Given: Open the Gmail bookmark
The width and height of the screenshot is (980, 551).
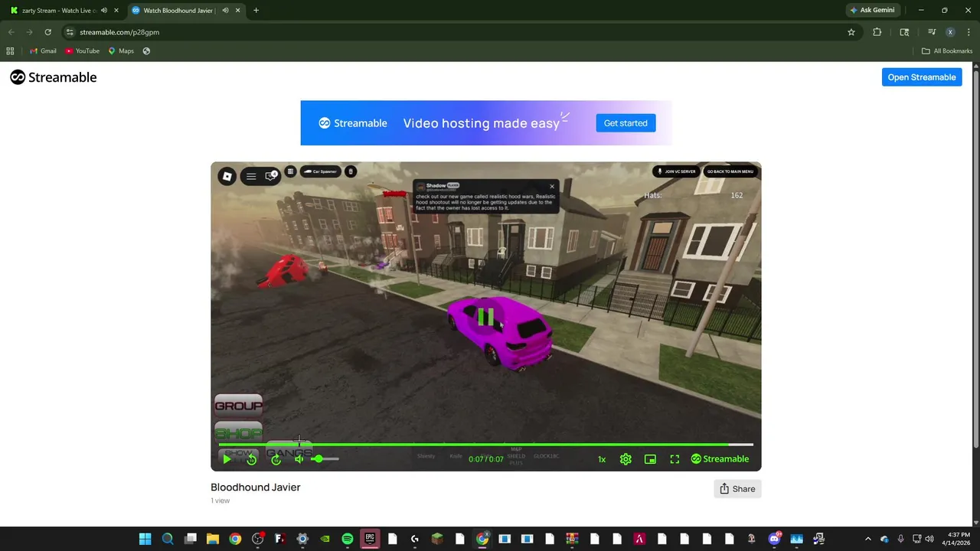Looking at the screenshot, I should [43, 51].
